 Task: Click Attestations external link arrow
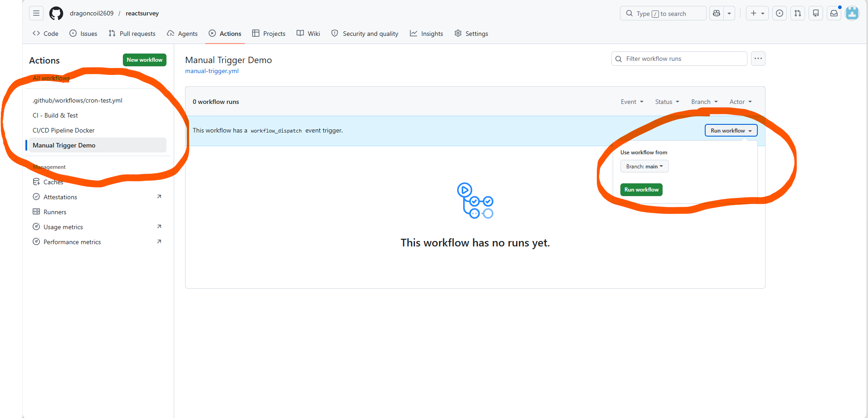point(159,197)
